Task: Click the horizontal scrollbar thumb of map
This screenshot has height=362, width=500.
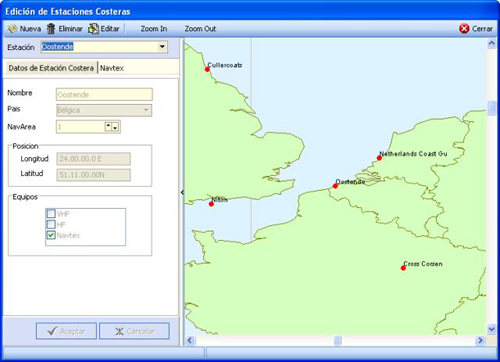Action: pyautogui.click(x=338, y=340)
